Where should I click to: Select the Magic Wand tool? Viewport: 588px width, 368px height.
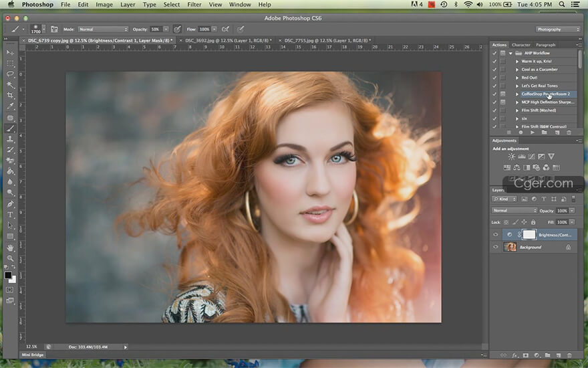[x=10, y=85]
